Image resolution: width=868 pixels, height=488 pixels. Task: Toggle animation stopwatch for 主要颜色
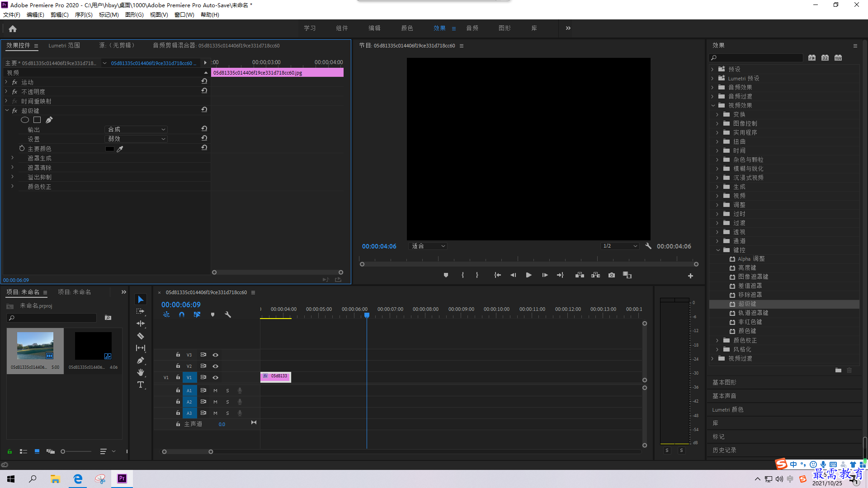(x=22, y=148)
